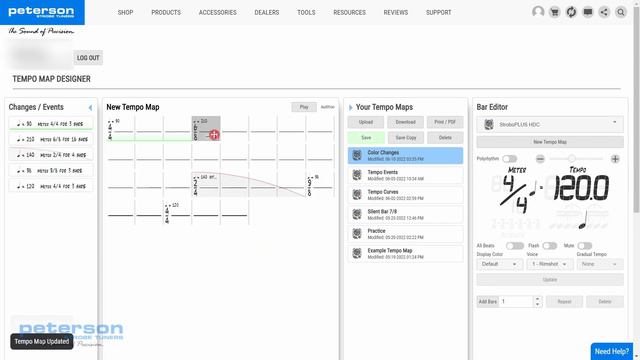Image resolution: width=640 pixels, height=360 pixels.
Task: Click the LOG OUT button
Action: (x=88, y=58)
